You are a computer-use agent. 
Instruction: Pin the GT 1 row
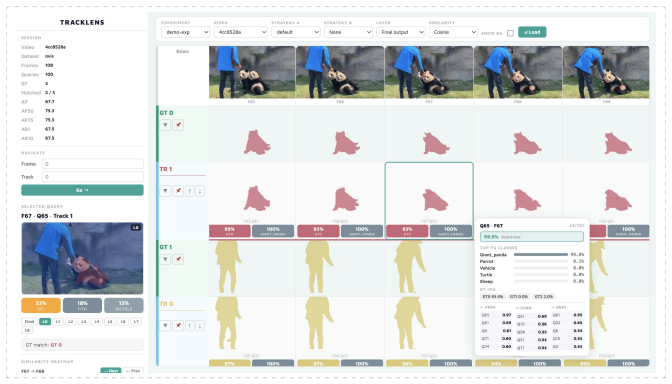(178, 259)
